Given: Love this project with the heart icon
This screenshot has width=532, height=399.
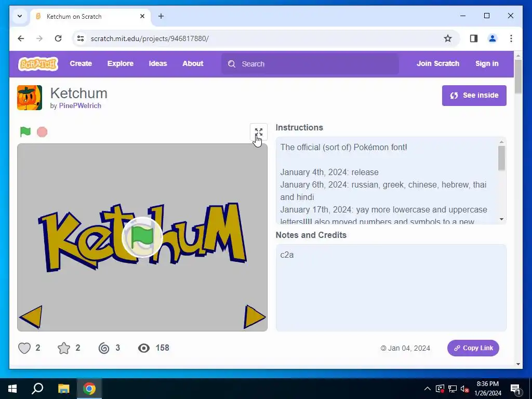Looking at the screenshot, I should [24, 348].
